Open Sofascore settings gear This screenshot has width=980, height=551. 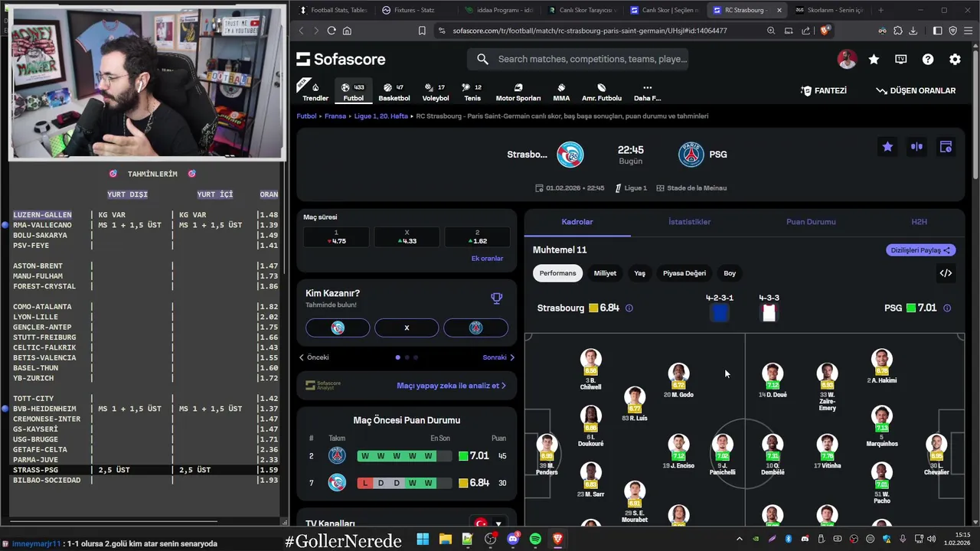[955, 59]
